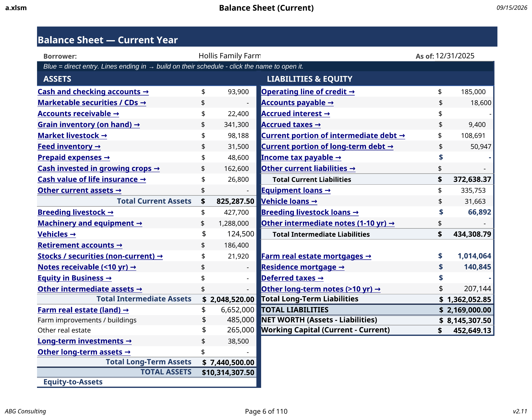
Task: Click the Machinery and equipment link
Action: pyautogui.click(x=90, y=223)
